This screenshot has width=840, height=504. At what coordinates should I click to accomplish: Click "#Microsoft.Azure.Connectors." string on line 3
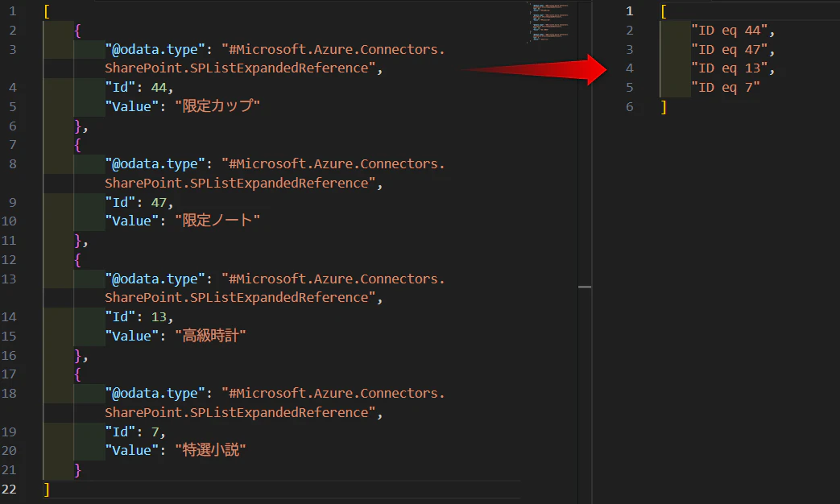tap(333, 49)
